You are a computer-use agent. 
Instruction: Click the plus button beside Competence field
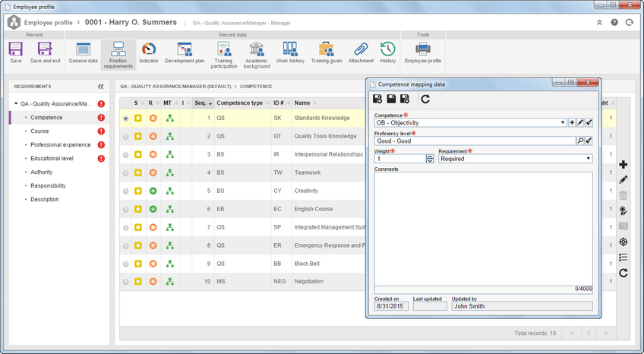click(572, 122)
